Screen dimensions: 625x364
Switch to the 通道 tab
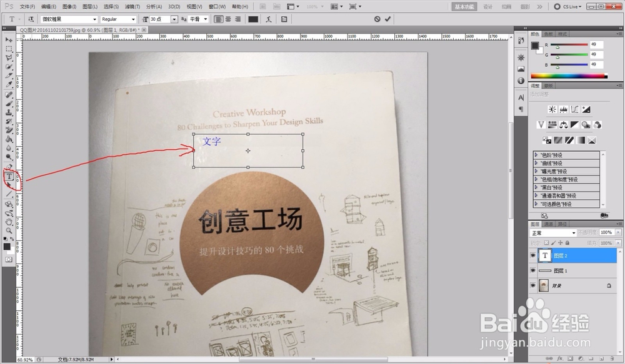pos(549,224)
